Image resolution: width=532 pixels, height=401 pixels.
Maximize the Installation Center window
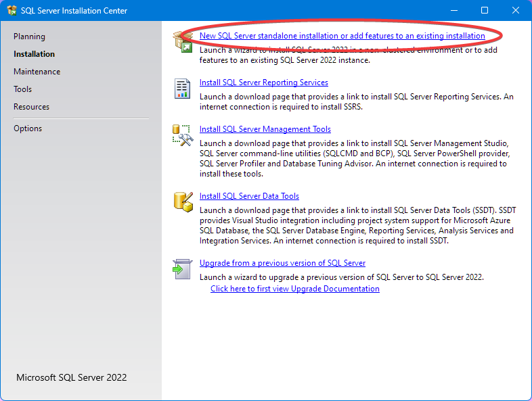485,11
